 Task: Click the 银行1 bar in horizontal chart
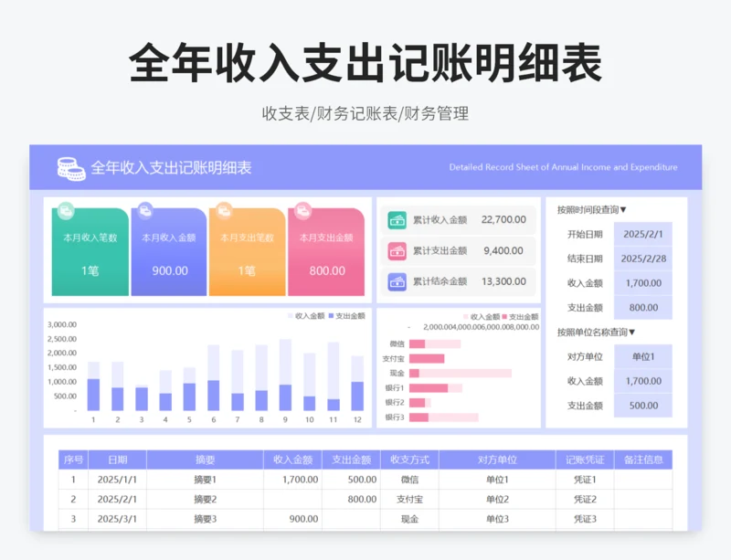coord(436,388)
